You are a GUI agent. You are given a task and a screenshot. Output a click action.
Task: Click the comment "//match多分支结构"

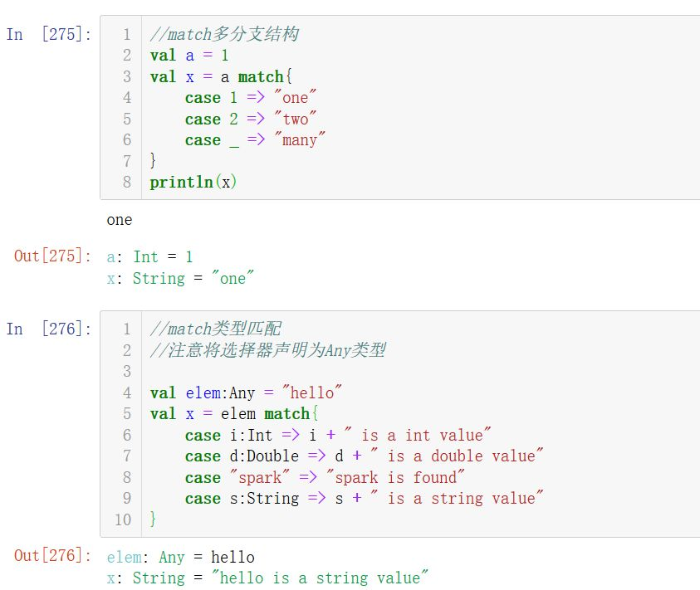click(224, 35)
